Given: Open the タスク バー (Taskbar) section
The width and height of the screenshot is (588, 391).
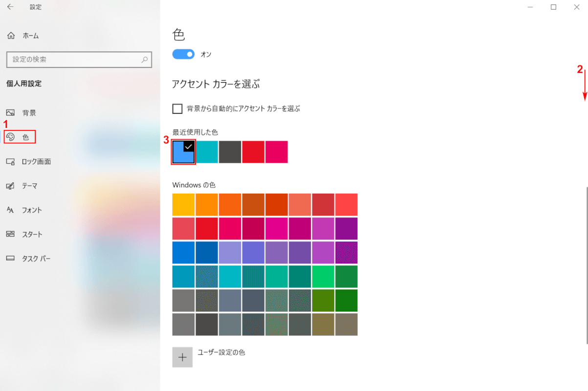Looking at the screenshot, I should (28, 259).
